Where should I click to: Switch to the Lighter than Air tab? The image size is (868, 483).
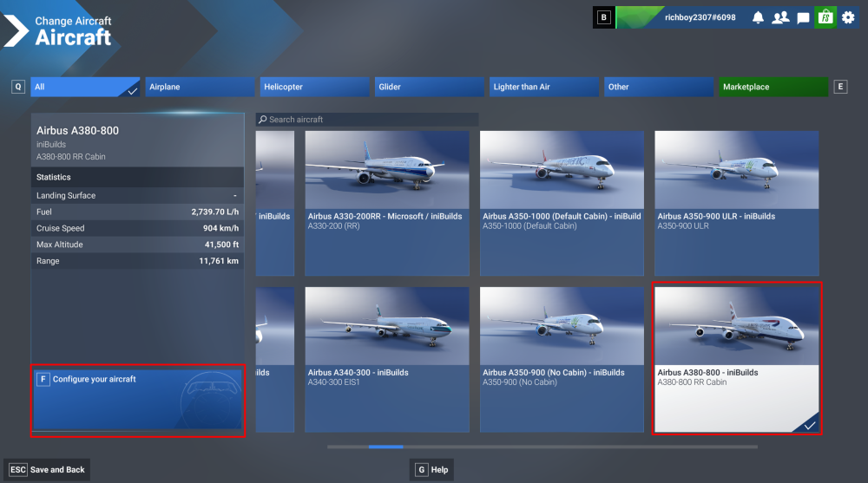pyautogui.click(x=544, y=87)
